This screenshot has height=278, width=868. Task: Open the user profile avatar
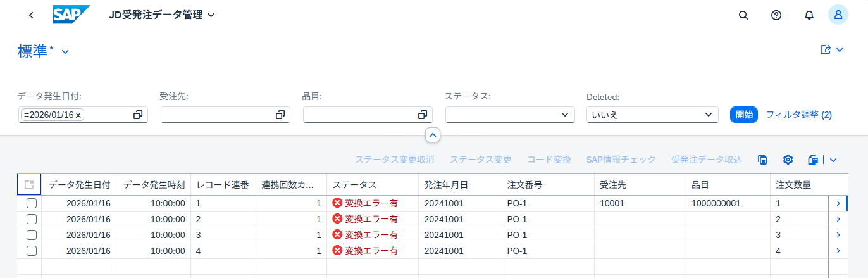pos(838,15)
